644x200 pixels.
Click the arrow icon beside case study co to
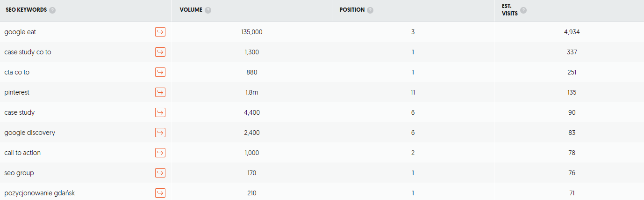pos(160,52)
